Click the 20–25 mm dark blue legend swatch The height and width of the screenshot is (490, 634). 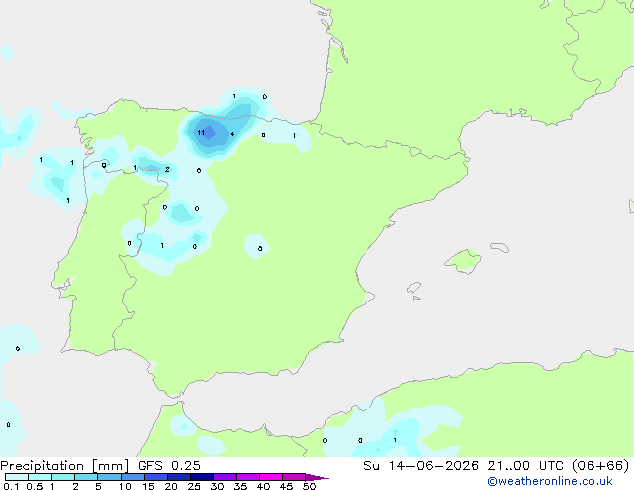(x=178, y=477)
